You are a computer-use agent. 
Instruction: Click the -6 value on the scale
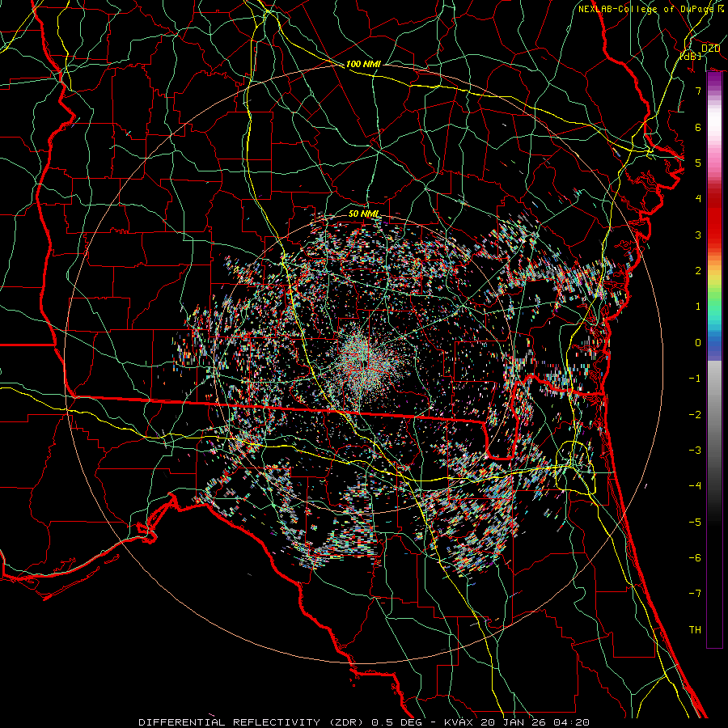tap(695, 557)
